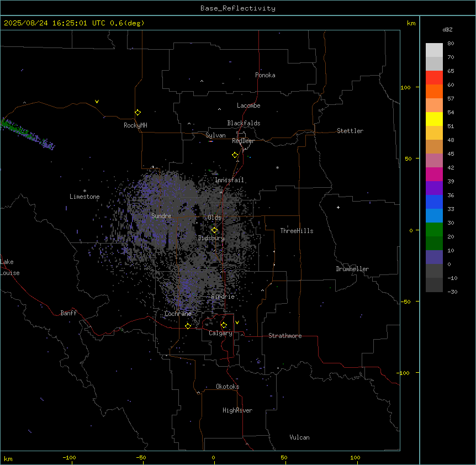Click the Limestone label
Viewport: 476px width, 465px height.
pos(84,197)
